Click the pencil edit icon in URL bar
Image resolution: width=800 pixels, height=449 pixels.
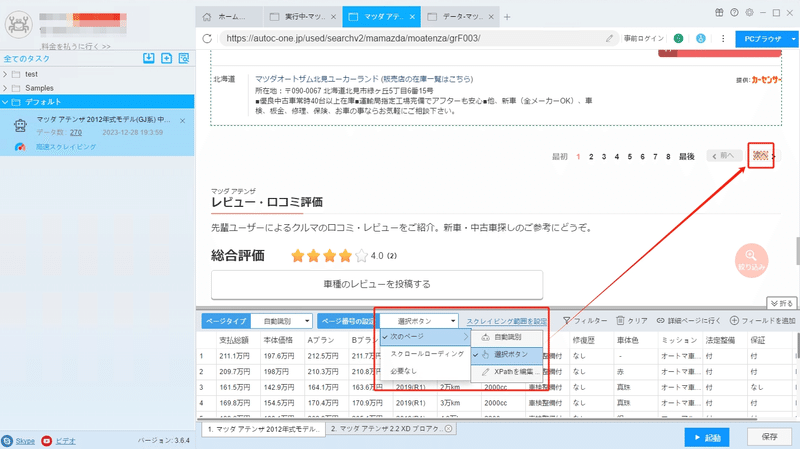609,38
